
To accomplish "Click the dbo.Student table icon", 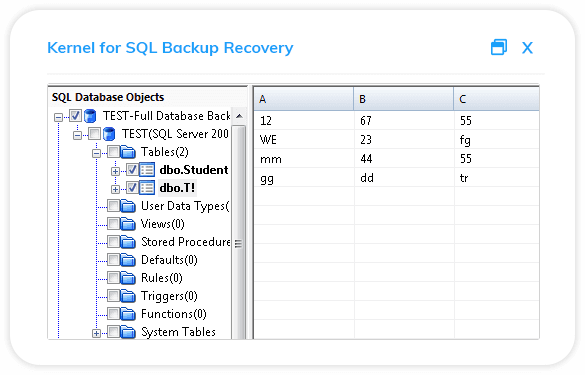I will click(x=147, y=170).
